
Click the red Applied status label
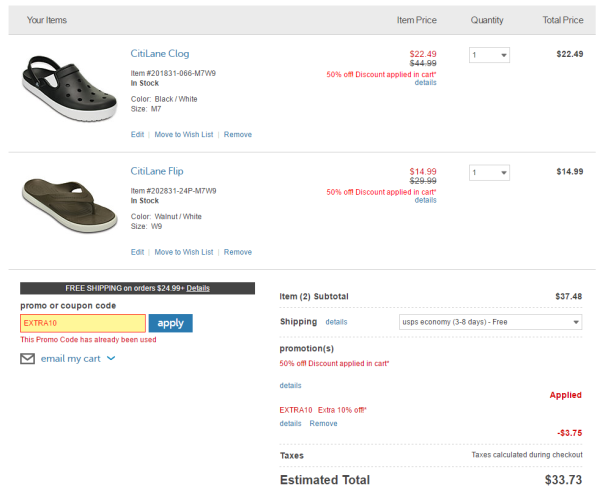click(x=566, y=395)
